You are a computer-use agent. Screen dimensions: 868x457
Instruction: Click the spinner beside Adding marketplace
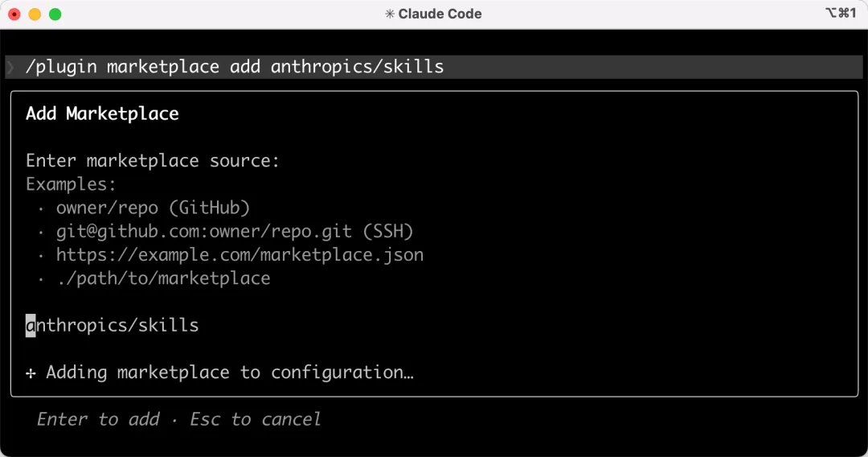[x=31, y=373]
